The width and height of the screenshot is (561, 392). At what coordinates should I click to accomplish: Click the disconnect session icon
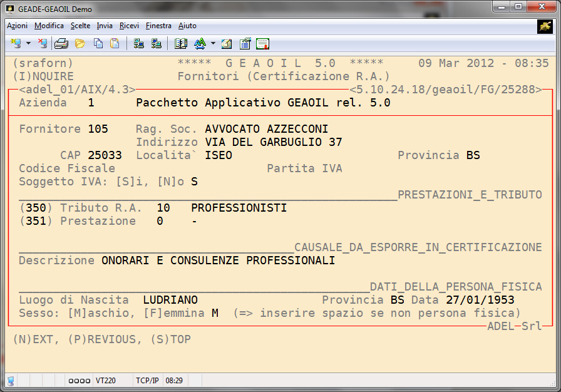pyautogui.click(x=43, y=43)
